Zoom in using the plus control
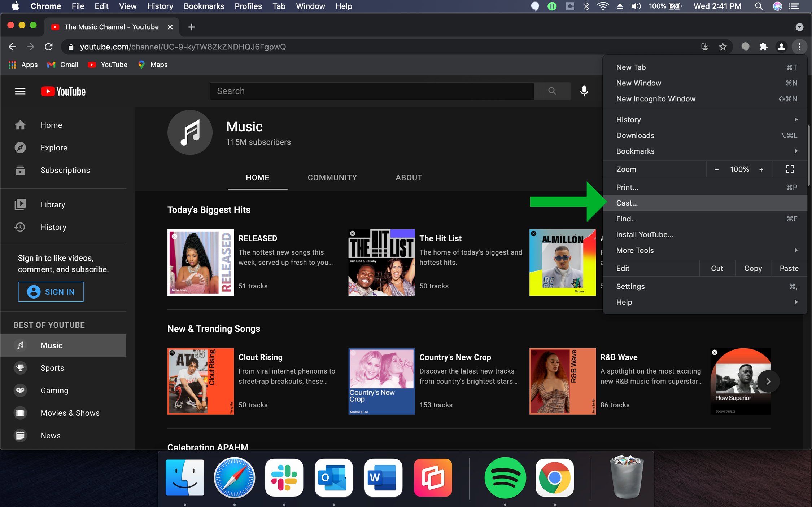The height and width of the screenshot is (507, 812). click(761, 169)
